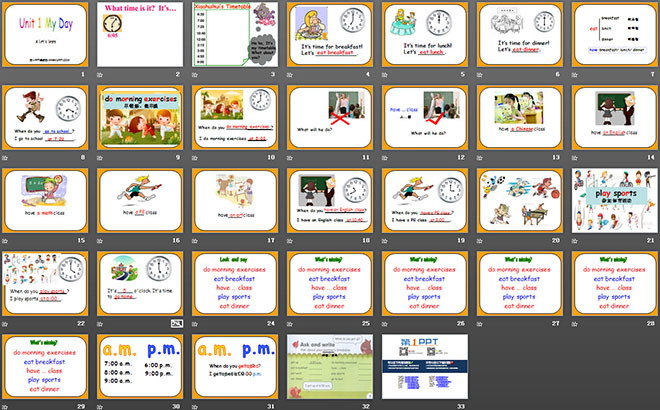The width and height of the screenshot is (660, 410).
Task: Click the animation star icon under slide 28
Action: tap(575, 324)
